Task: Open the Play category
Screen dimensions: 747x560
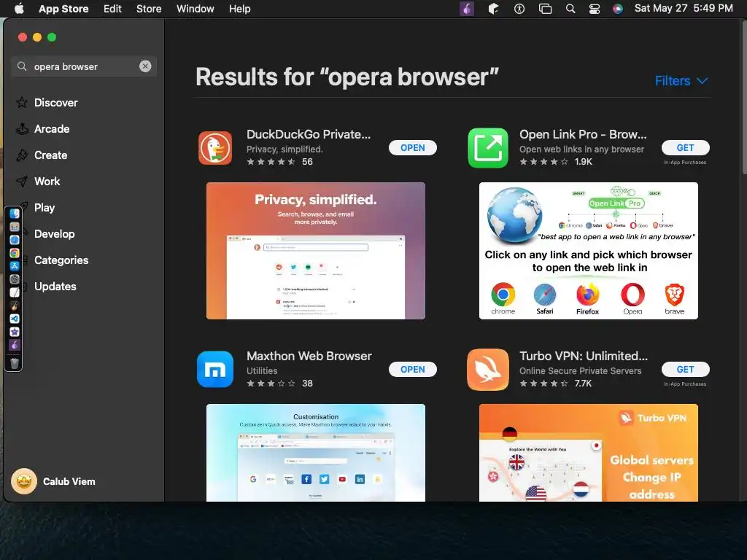Action: click(44, 207)
